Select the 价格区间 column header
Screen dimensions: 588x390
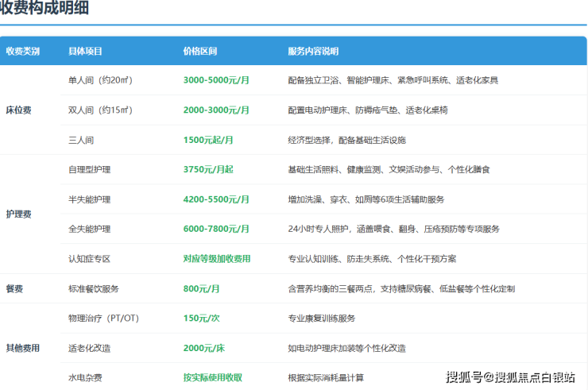[200, 51]
